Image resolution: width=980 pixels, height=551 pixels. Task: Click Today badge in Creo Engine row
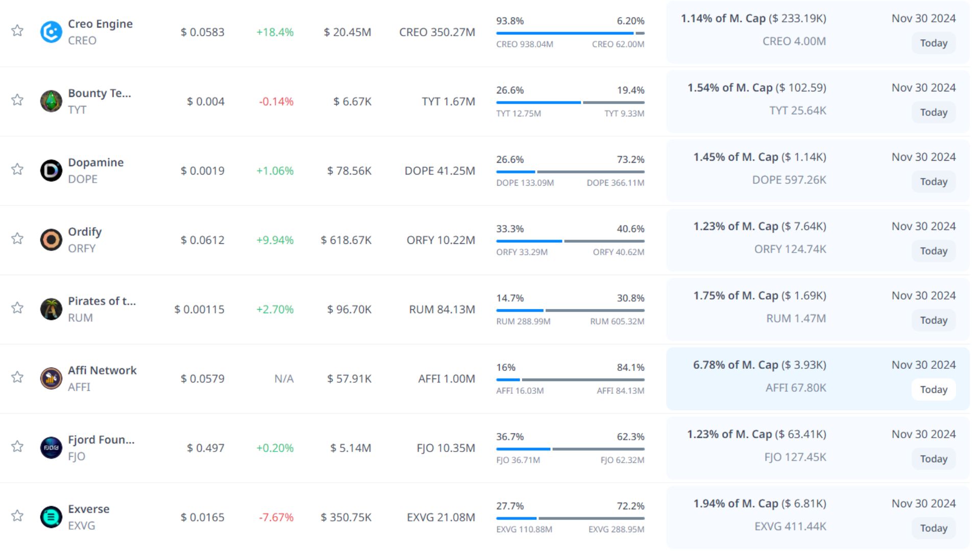click(933, 43)
